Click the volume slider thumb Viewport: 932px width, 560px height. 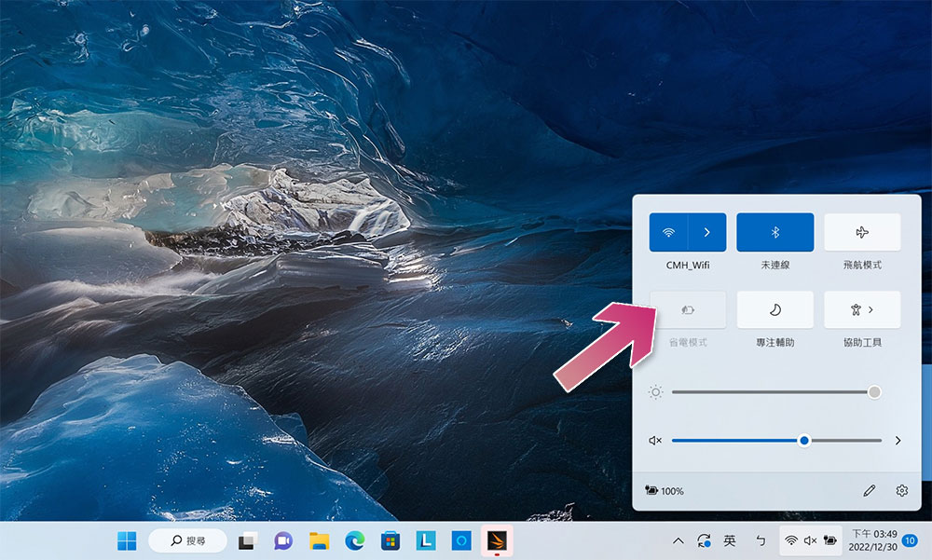click(804, 441)
